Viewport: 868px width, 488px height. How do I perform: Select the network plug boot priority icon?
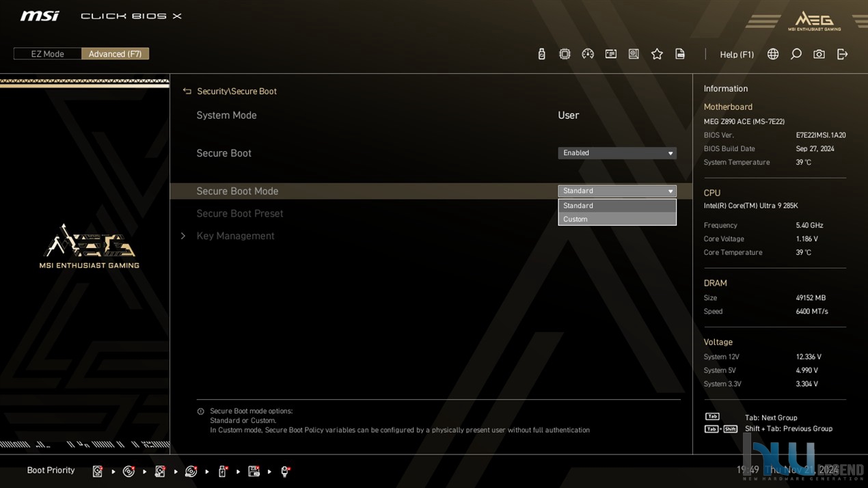(x=285, y=471)
